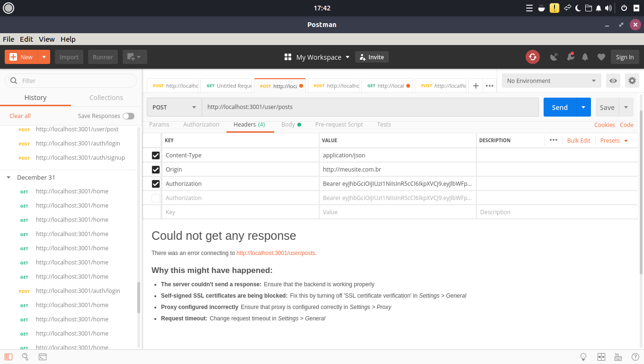Image resolution: width=644 pixels, height=364 pixels.
Task: Open the Send button dropdown arrow
Action: pos(583,107)
